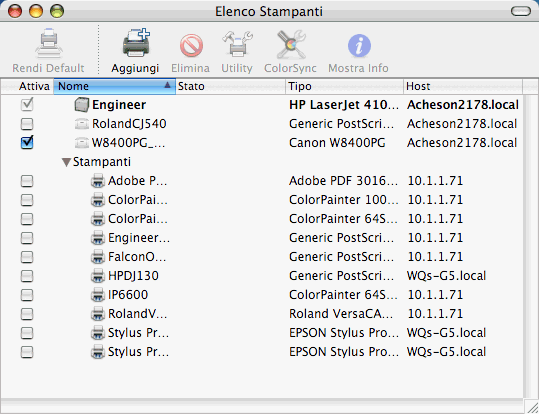Click the window resize grip corner
The width and height of the screenshot is (539, 414).
click(531, 406)
